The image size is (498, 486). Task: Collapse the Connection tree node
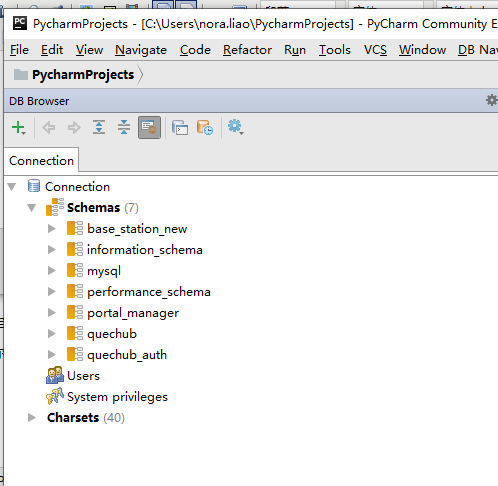coord(12,187)
